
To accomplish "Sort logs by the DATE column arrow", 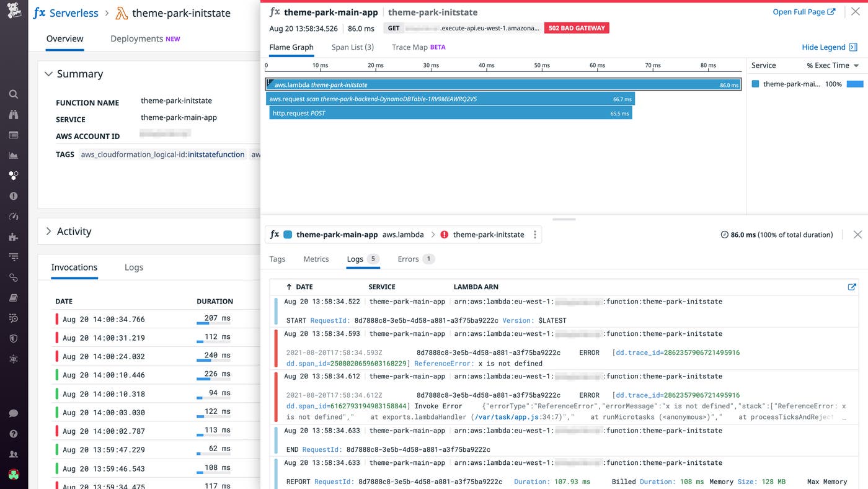I will coord(289,287).
